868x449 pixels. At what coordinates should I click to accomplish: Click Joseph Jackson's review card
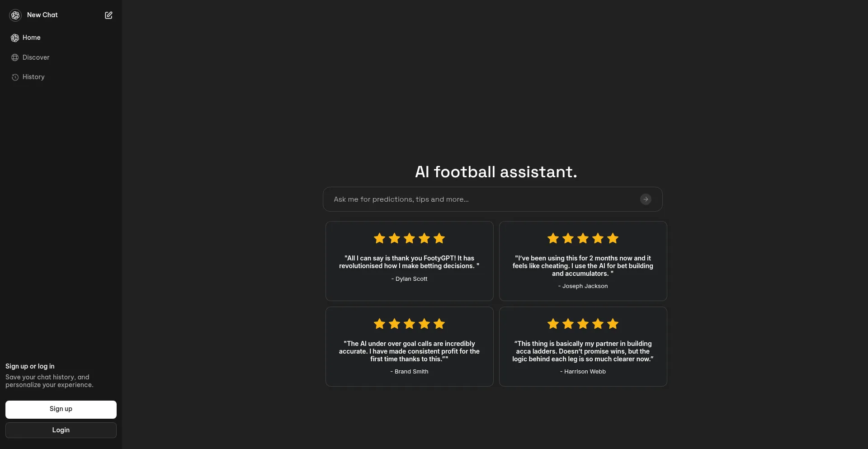[582, 261]
